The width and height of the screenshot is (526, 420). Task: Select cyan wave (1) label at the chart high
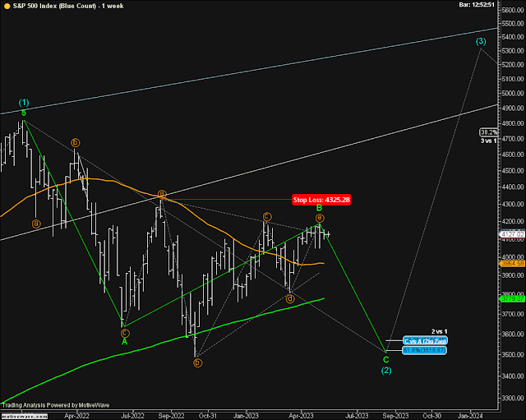point(24,102)
